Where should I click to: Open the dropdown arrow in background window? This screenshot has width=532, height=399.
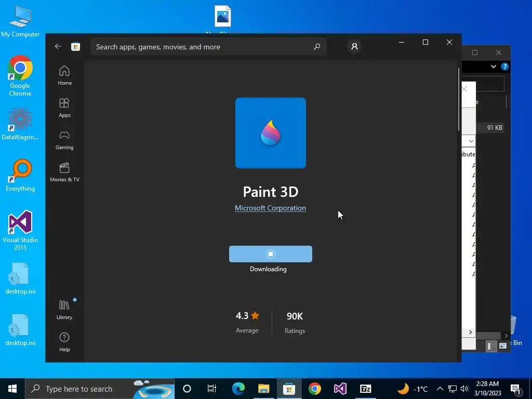click(x=471, y=141)
